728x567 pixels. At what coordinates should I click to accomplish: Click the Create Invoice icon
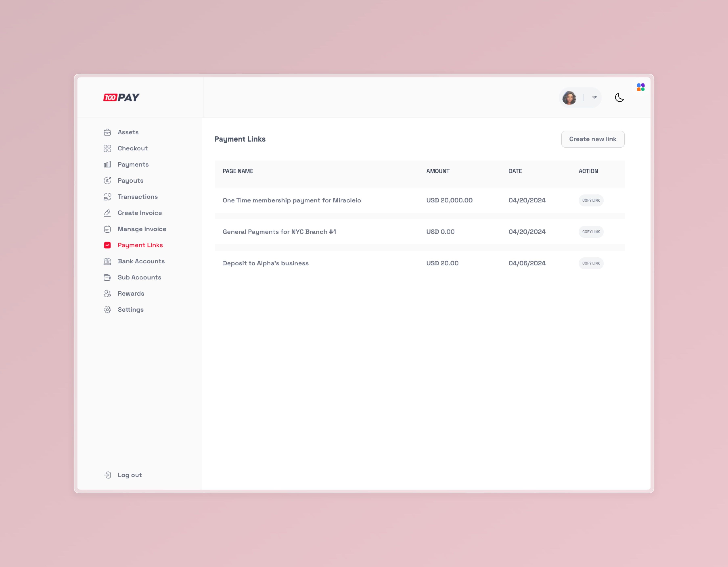point(107,213)
